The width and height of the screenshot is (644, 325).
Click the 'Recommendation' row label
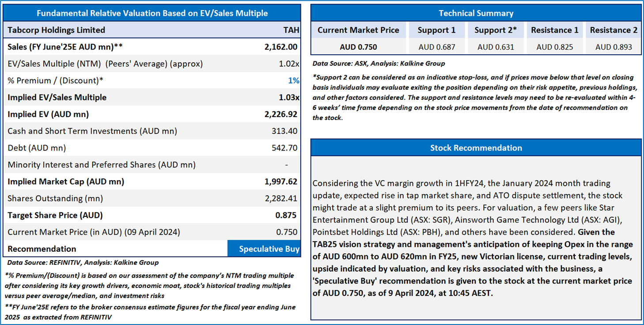pyautogui.click(x=42, y=249)
